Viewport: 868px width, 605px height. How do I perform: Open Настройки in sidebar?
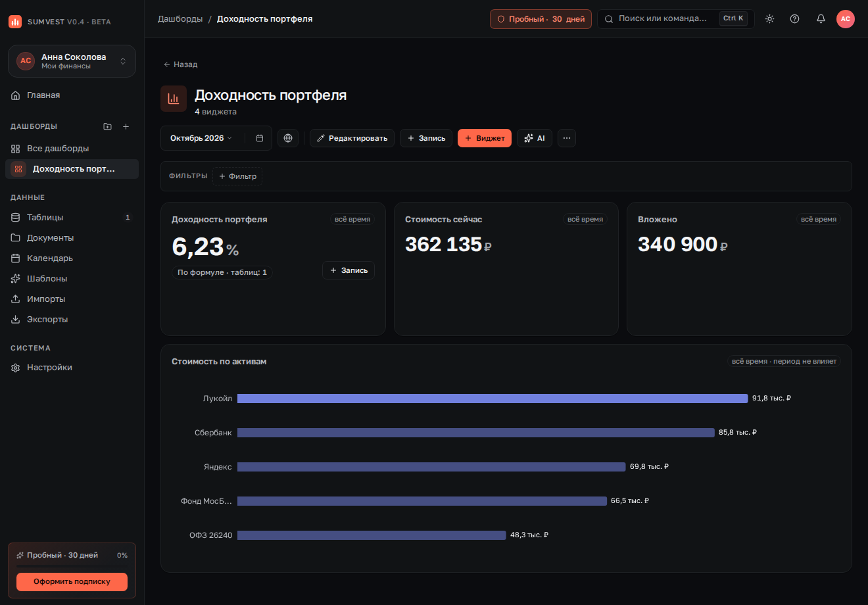click(x=72, y=367)
